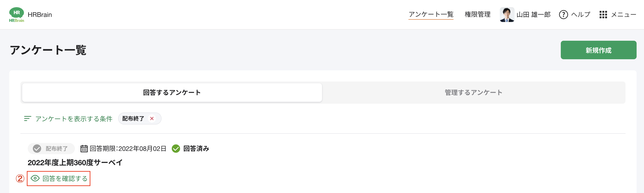The image size is (644, 193).
Task: Open the grid menu icon
Action: (603, 15)
